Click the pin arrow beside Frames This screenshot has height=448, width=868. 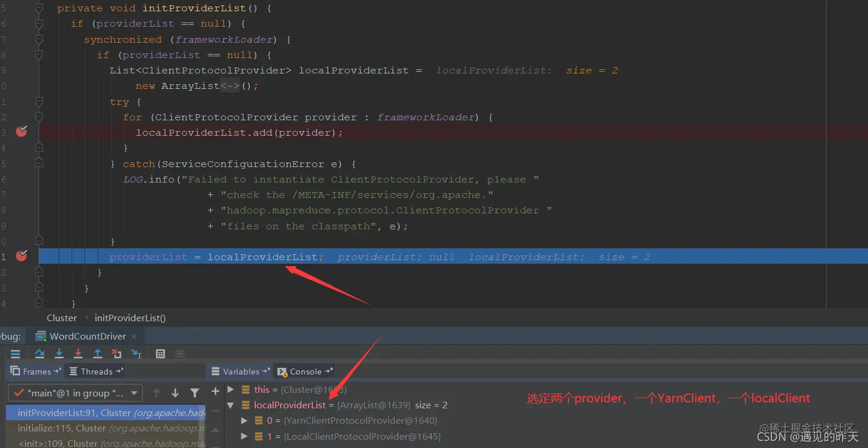click(57, 371)
